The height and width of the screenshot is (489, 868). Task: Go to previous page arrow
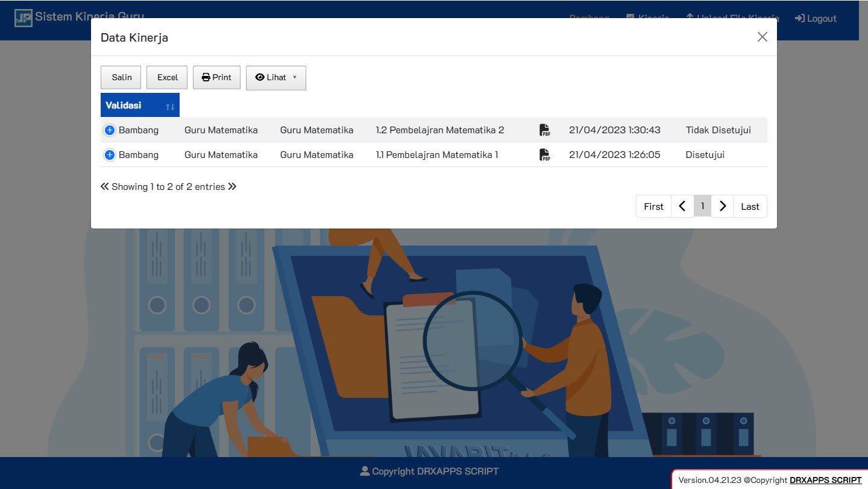(x=682, y=206)
